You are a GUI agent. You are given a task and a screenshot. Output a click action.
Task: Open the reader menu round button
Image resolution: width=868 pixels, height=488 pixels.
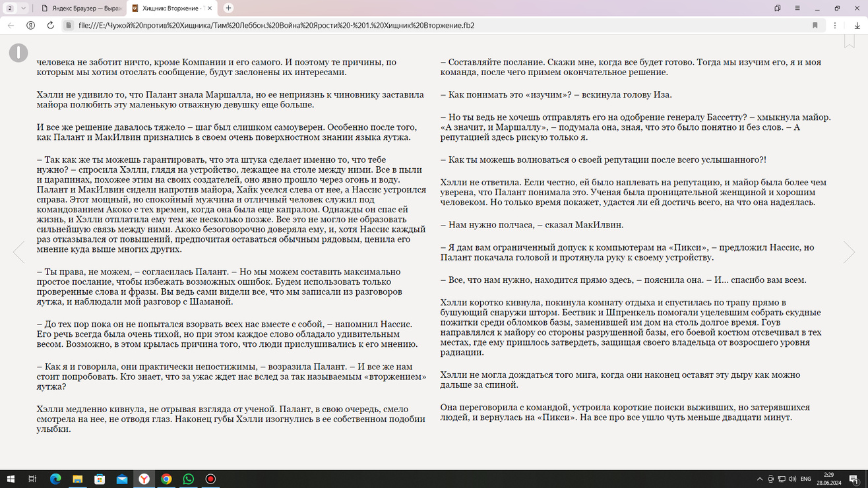(x=18, y=53)
